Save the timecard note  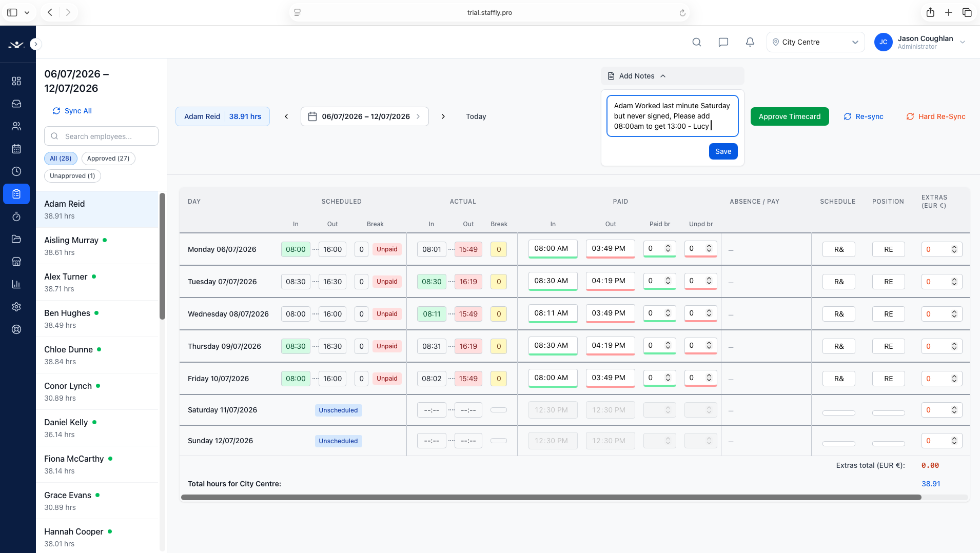[x=723, y=151]
